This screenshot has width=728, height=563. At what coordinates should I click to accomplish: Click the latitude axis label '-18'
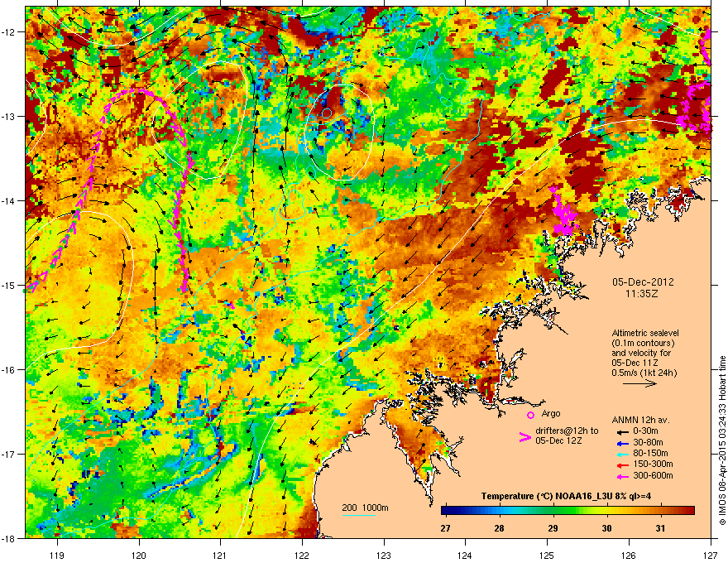click(9, 538)
